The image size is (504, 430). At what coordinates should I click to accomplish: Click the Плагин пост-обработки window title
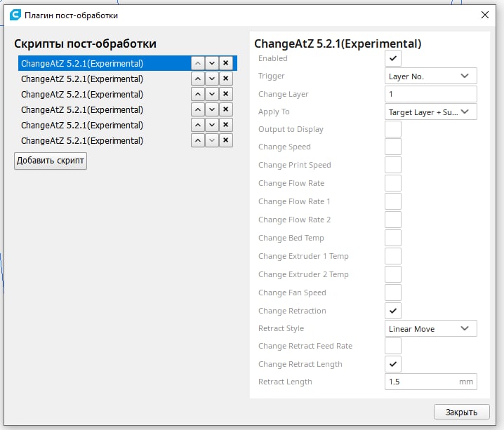72,15
